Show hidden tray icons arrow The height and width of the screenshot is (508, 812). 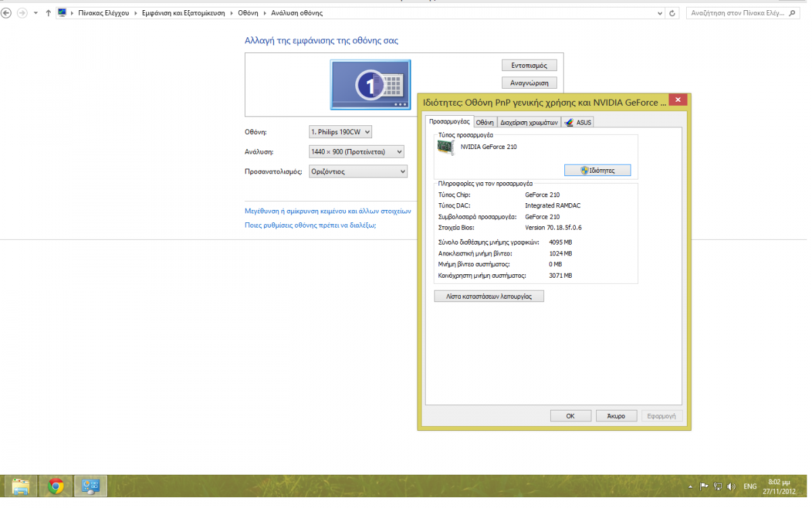pyautogui.click(x=690, y=486)
